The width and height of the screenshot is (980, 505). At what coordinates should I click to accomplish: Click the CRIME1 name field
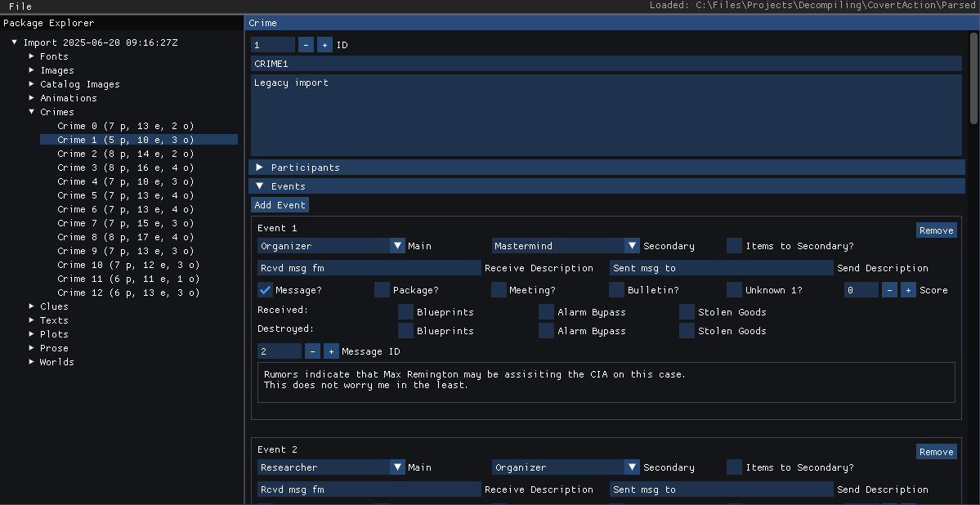(606, 64)
